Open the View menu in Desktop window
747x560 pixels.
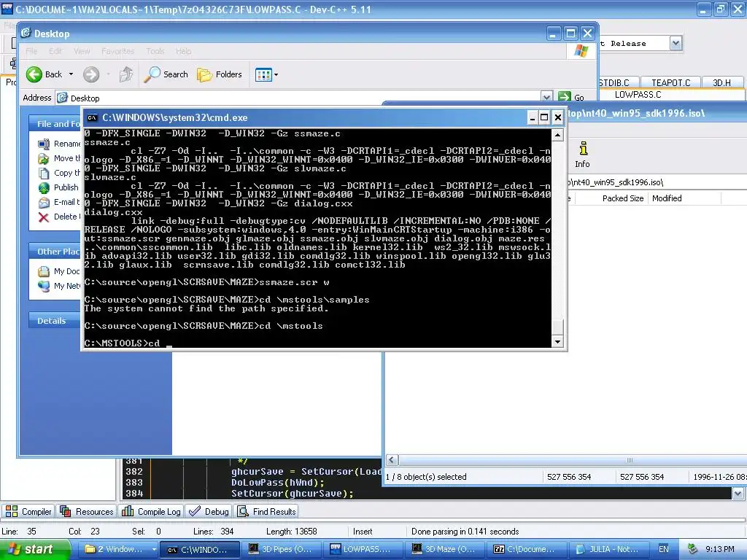(82, 51)
